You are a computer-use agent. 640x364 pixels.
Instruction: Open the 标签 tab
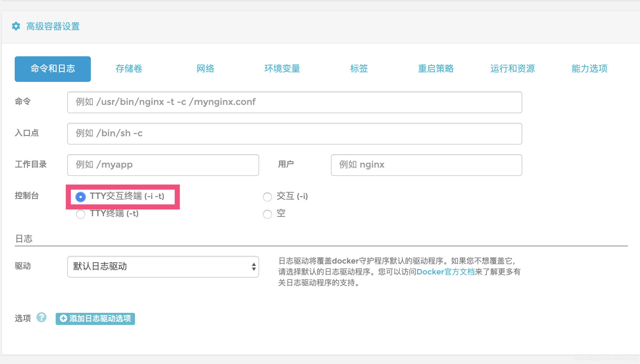click(359, 69)
